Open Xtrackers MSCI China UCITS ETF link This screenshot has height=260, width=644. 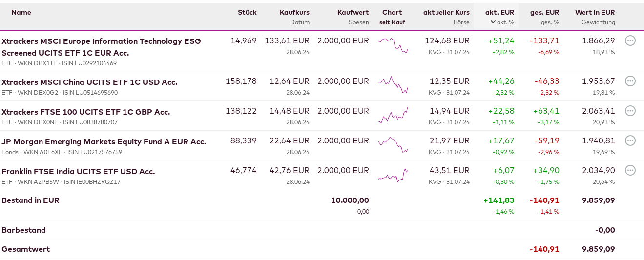click(x=89, y=82)
